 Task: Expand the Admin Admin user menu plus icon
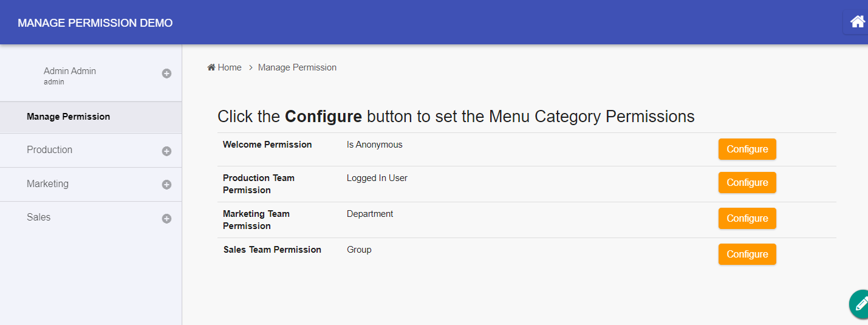click(166, 74)
